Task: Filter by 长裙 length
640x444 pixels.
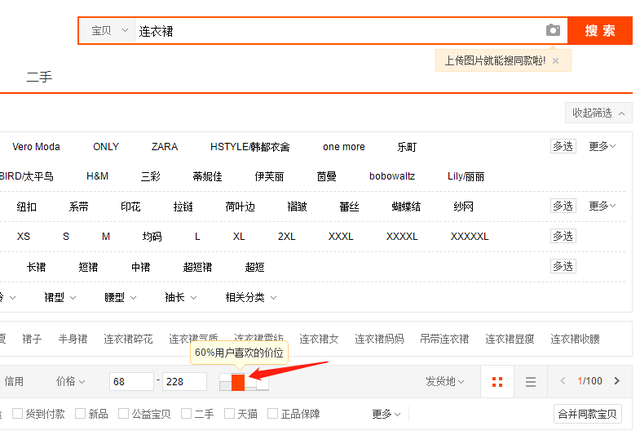Action: click(x=36, y=267)
